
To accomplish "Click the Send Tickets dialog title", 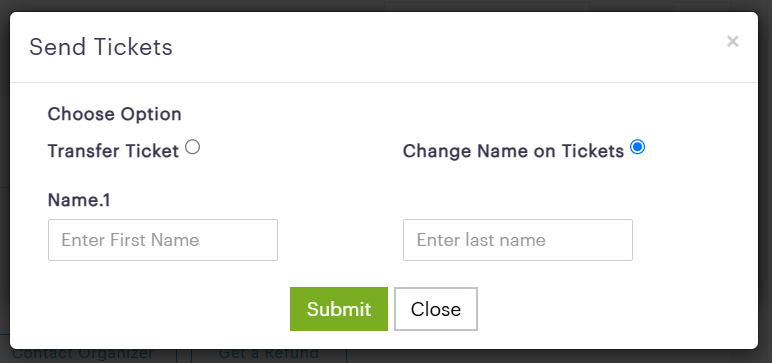I will (101, 47).
